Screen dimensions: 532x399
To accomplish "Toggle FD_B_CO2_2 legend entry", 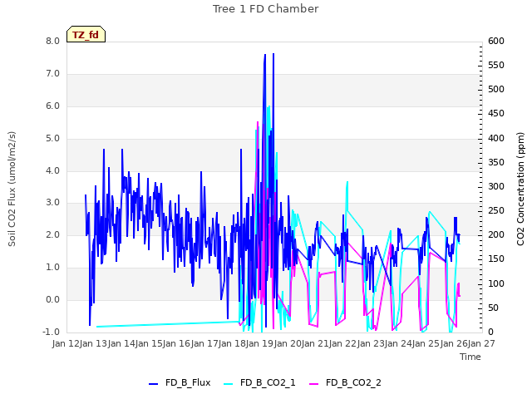I will (x=345, y=382).
